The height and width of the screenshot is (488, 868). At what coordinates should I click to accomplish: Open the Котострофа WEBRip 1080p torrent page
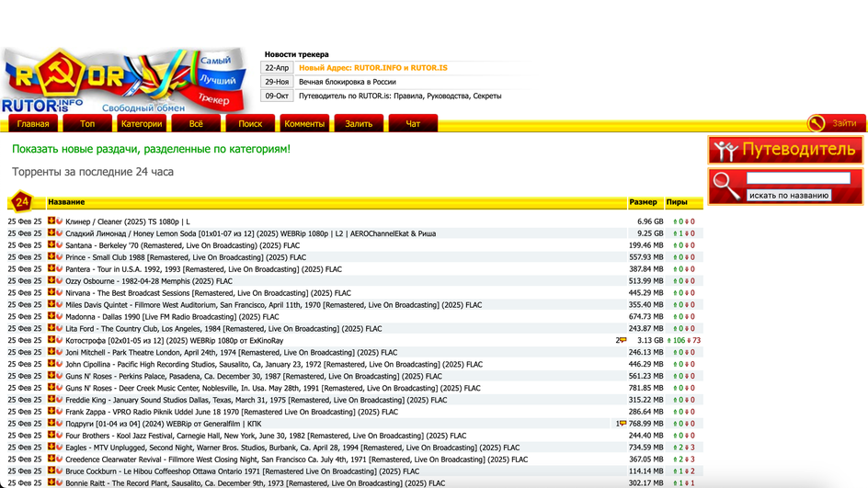[175, 340]
